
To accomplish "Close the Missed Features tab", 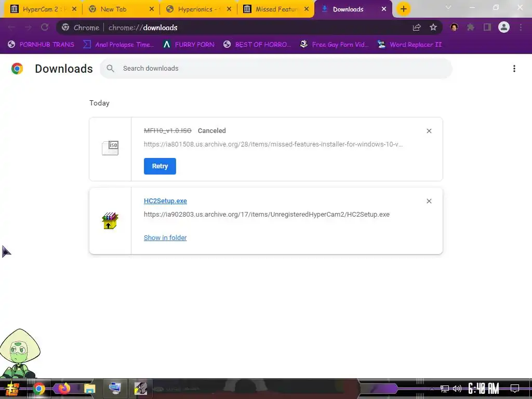I will pos(307,9).
